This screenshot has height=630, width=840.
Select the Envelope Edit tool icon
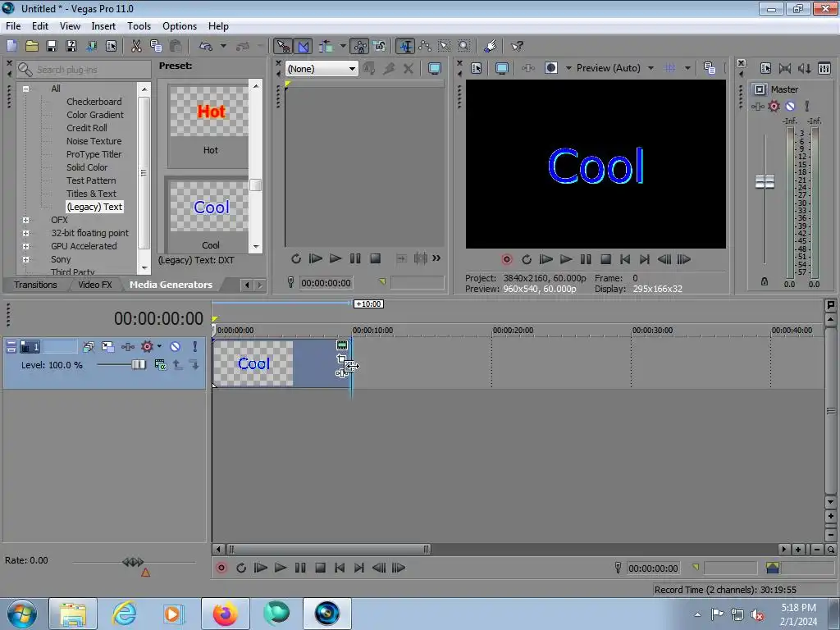click(425, 46)
